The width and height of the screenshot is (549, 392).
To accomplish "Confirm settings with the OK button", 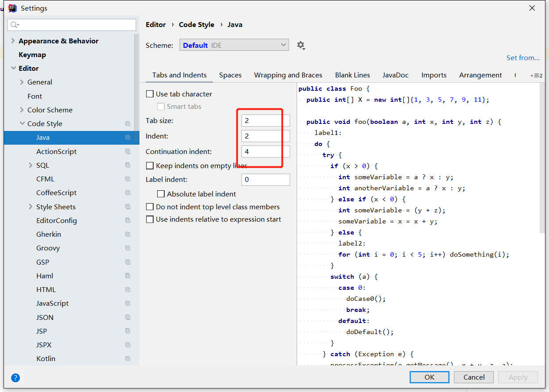I will pos(429,377).
